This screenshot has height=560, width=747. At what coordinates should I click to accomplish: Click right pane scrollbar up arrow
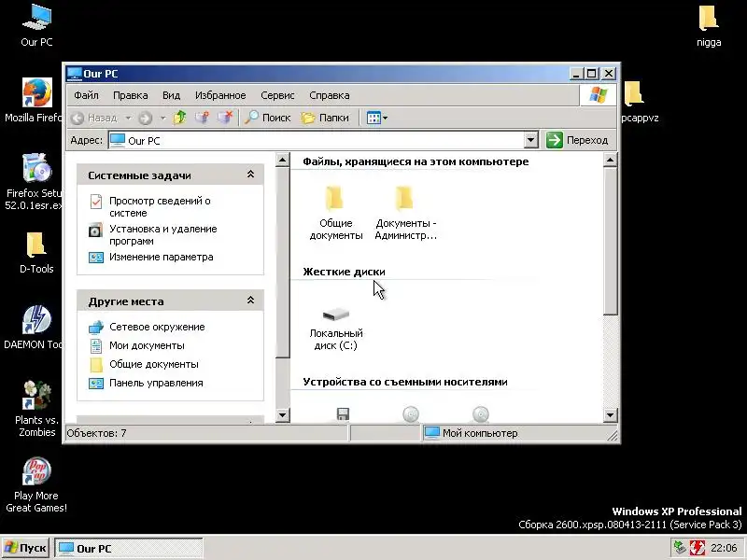[x=611, y=160]
